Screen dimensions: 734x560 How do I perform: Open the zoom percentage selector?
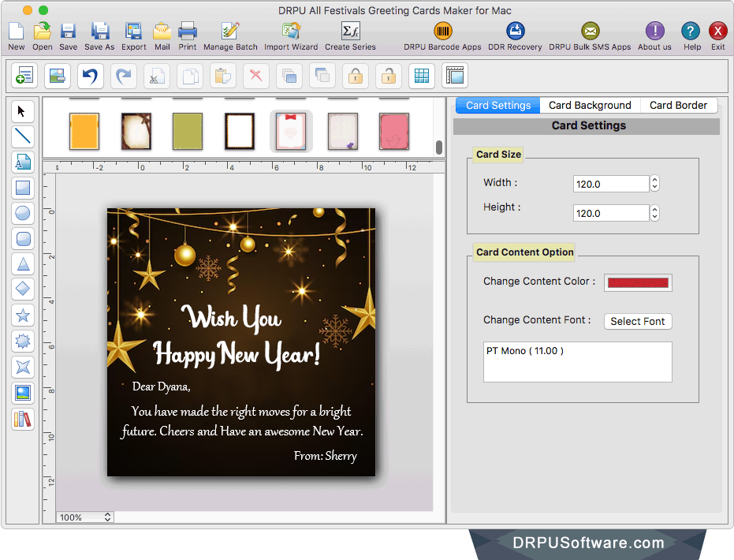84,517
